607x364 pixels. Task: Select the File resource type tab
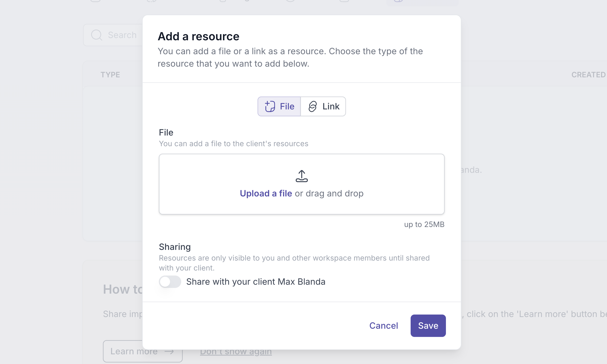(x=279, y=106)
